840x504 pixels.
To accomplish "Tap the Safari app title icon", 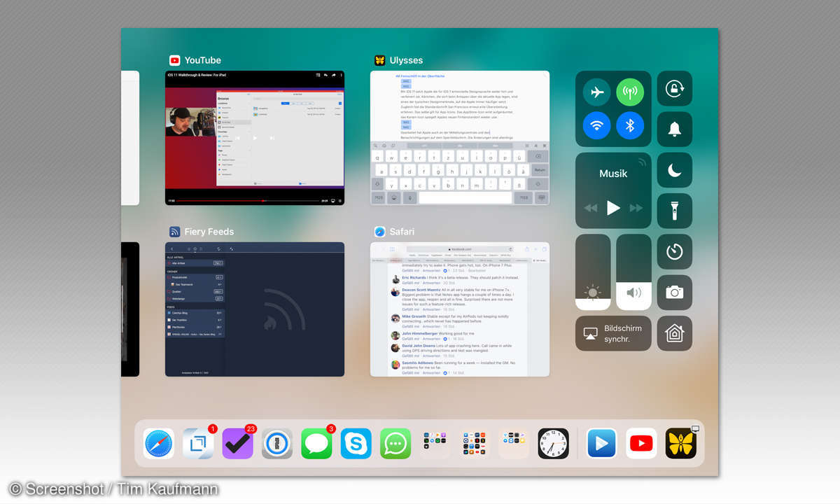I will point(380,232).
